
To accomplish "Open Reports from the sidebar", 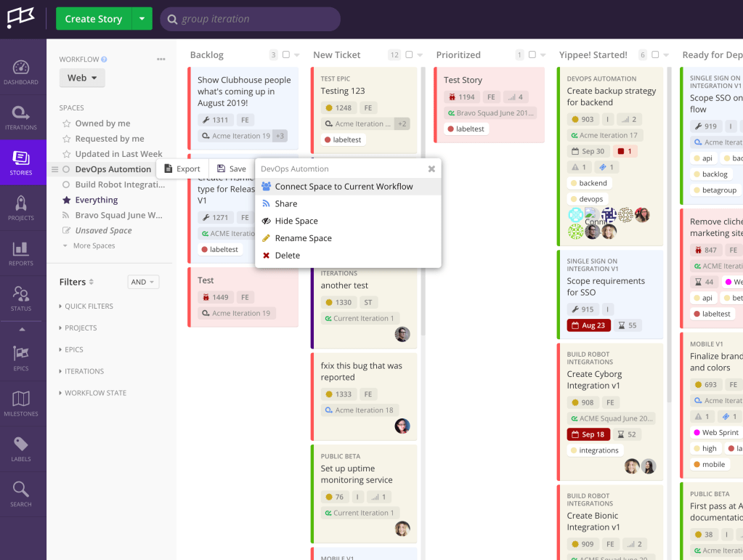I will pos(22,253).
